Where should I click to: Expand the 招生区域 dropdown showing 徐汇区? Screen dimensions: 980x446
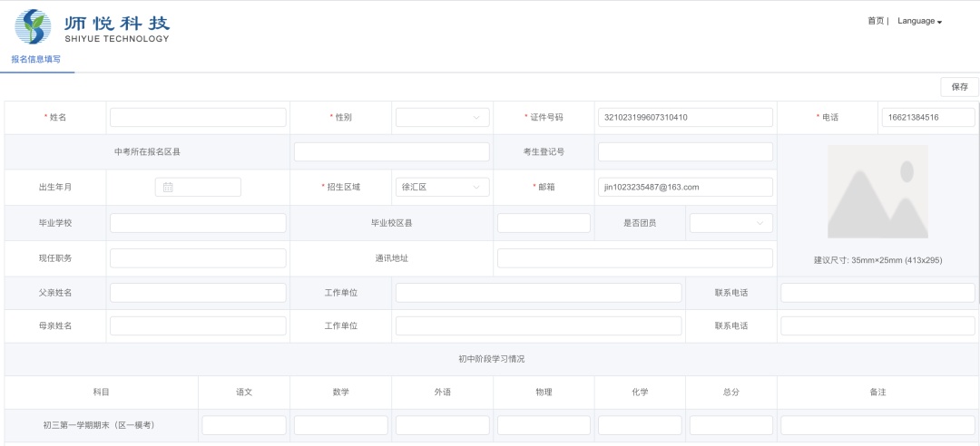(443, 188)
